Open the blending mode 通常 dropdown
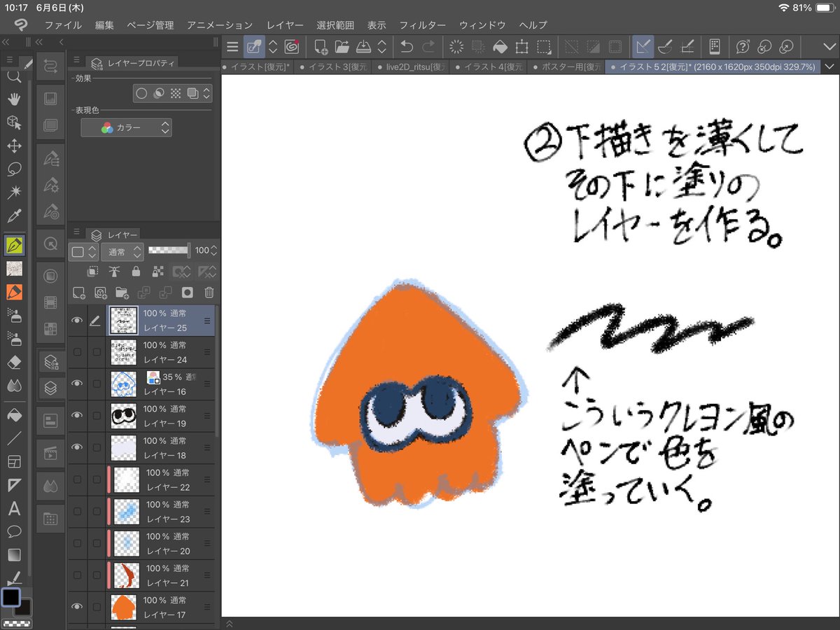The width and height of the screenshot is (840, 630). [122, 251]
